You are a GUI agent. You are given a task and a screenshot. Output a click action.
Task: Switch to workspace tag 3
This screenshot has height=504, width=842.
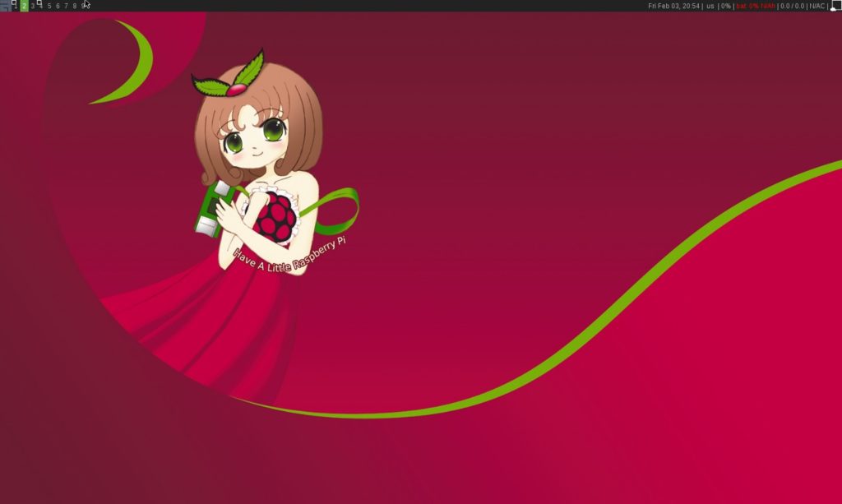click(x=33, y=6)
